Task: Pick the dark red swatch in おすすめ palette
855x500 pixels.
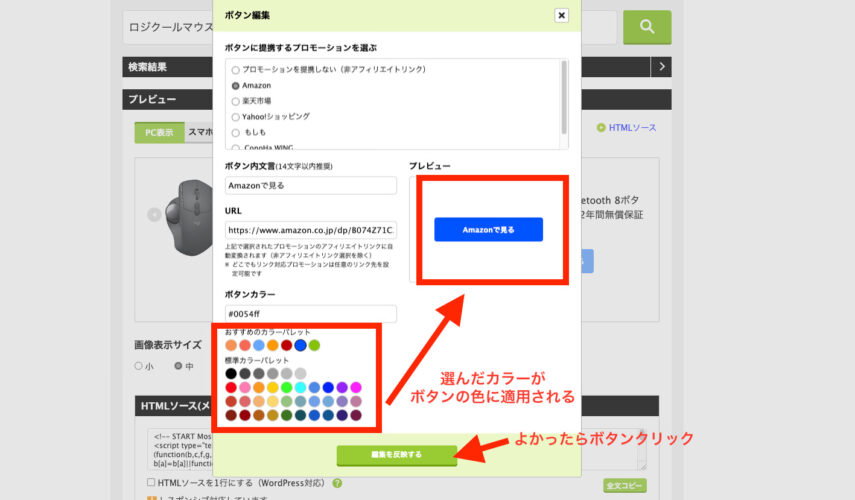Action: (286, 345)
